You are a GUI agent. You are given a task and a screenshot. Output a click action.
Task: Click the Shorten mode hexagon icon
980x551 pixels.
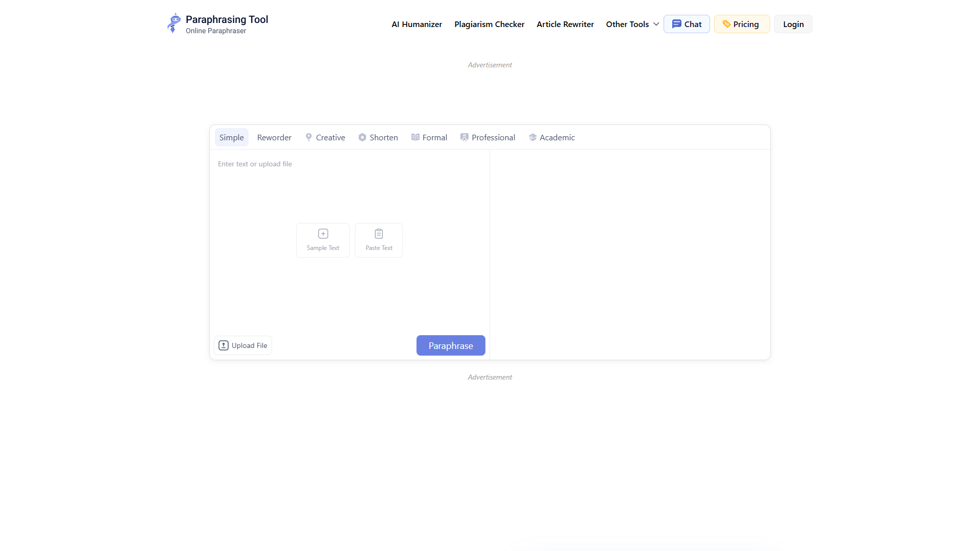(x=362, y=137)
